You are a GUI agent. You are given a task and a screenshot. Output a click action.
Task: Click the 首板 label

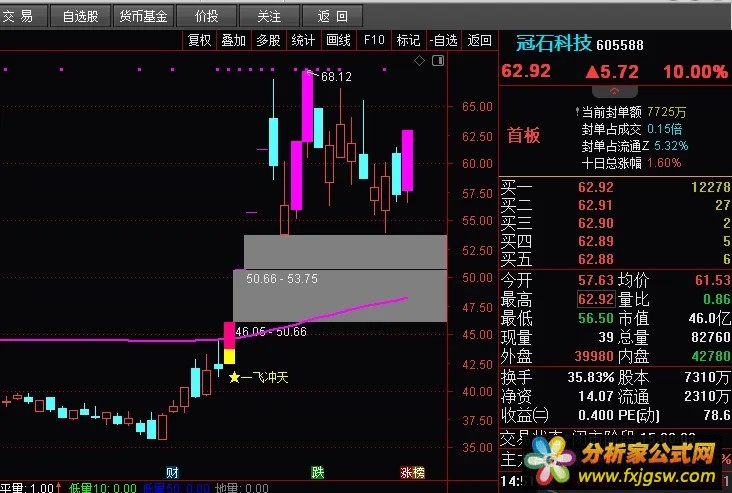click(x=523, y=135)
